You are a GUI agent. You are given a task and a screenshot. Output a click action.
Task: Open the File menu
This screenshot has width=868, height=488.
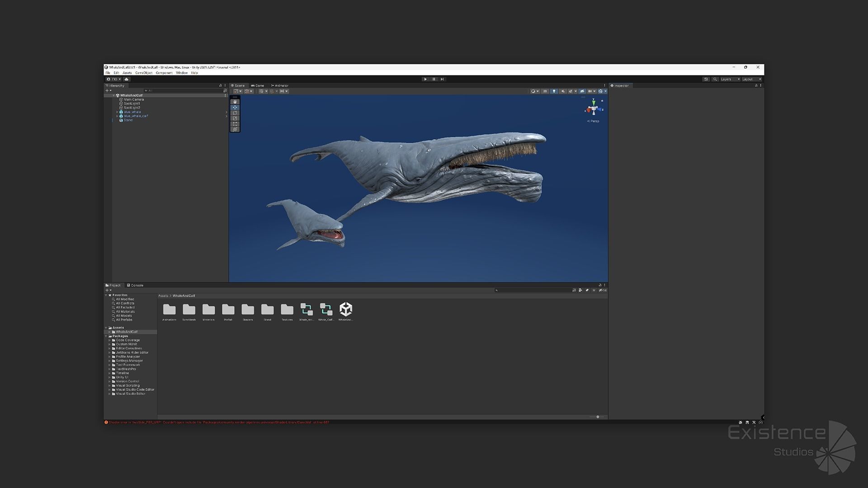(108, 73)
